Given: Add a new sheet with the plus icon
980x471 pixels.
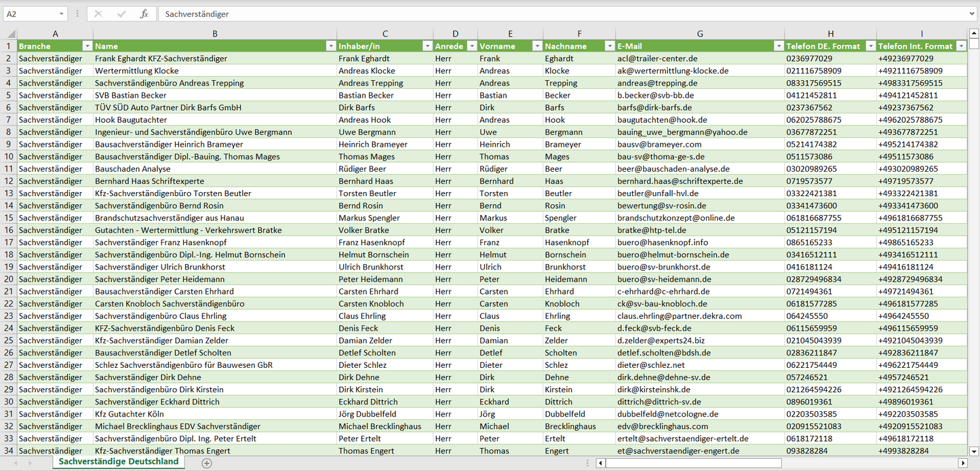Looking at the screenshot, I should coord(207,463).
